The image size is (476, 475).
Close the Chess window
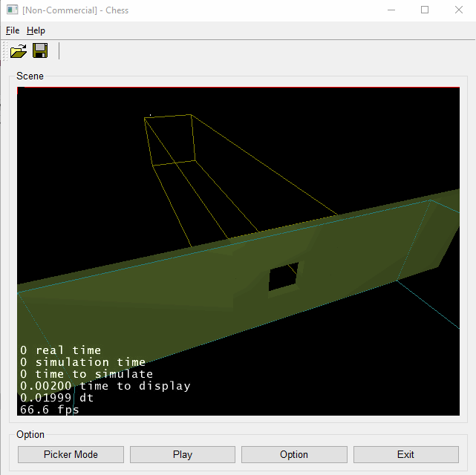(459, 10)
